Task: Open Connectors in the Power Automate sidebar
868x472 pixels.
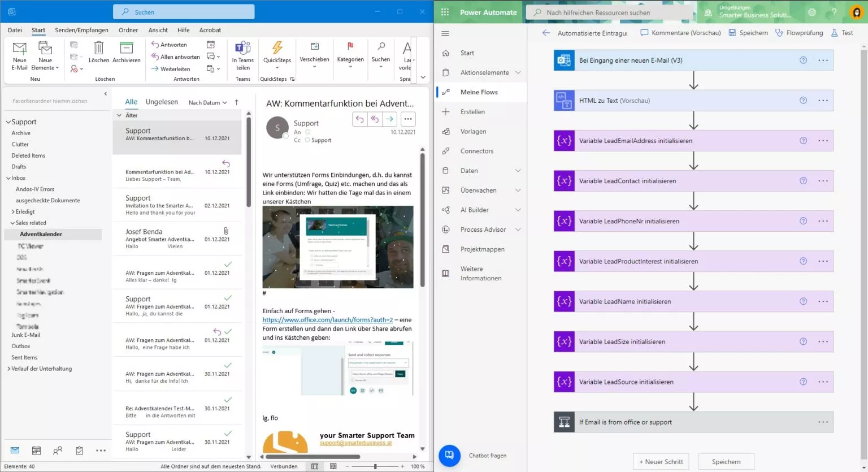Action: (478, 151)
